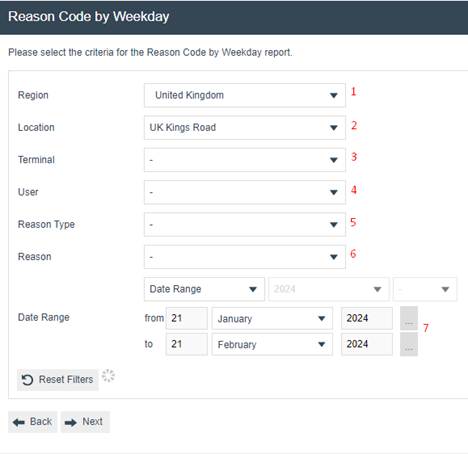This screenshot has width=468, height=454.
Task: Open the Reason dropdown
Action: (245, 257)
